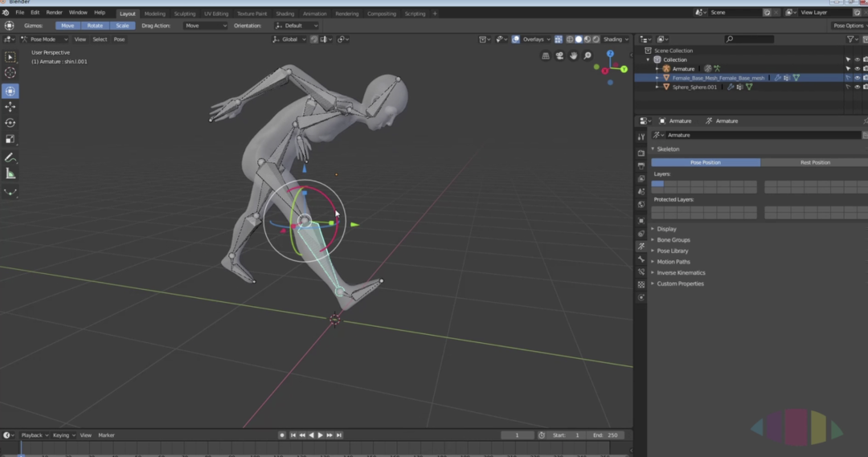Hide the Armature in the outliner
Image resolution: width=868 pixels, height=457 pixels.
pyautogui.click(x=857, y=69)
